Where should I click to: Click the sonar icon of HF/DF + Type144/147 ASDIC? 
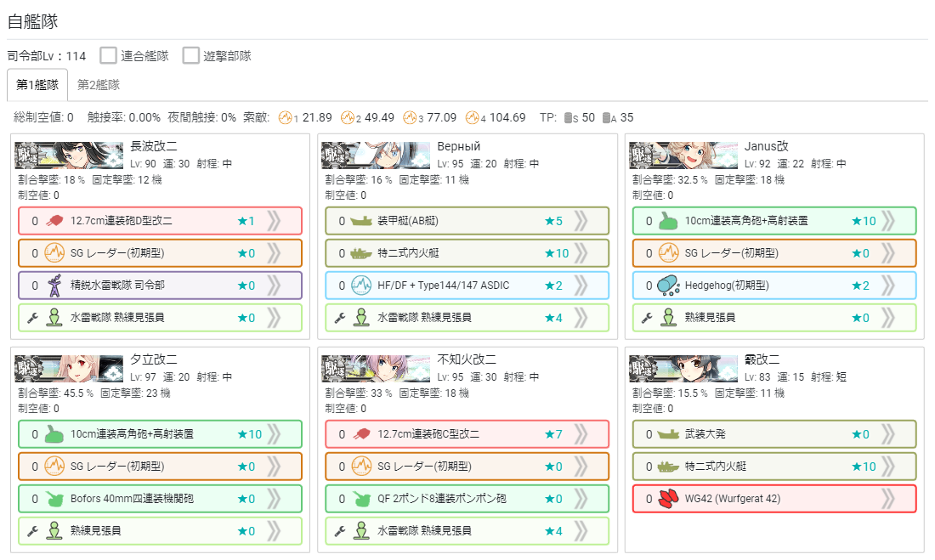(x=361, y=285)
